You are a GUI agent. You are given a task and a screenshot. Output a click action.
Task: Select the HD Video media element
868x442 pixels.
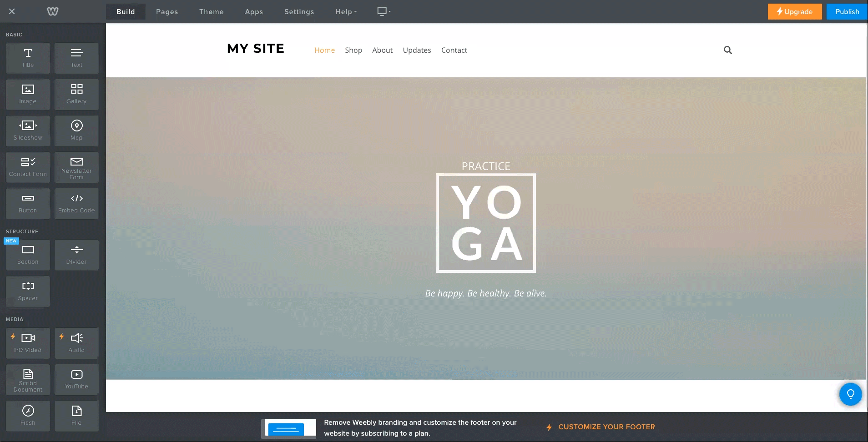28,343
